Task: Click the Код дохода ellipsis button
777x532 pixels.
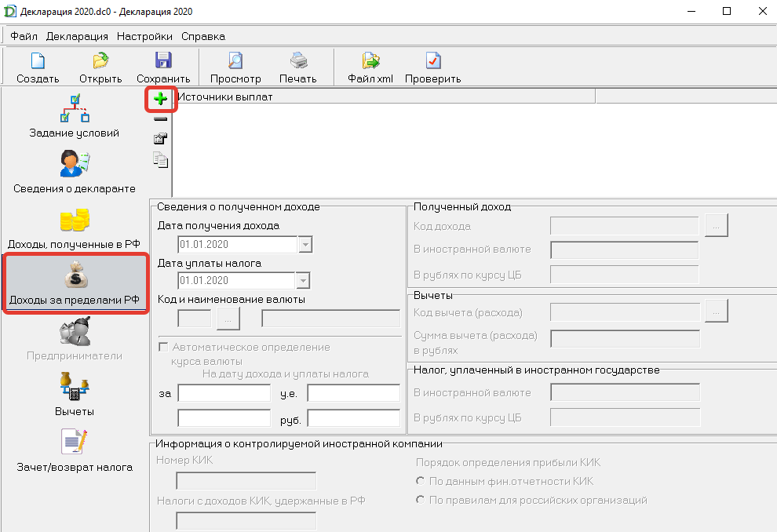Action: pyautogui.click(x=716, y=225)
